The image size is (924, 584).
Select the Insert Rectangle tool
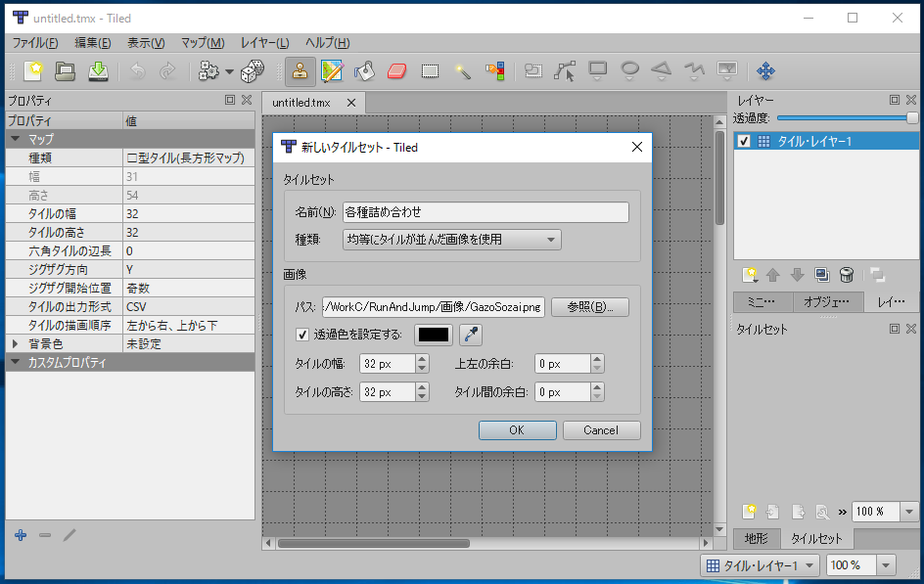(597, 71)
